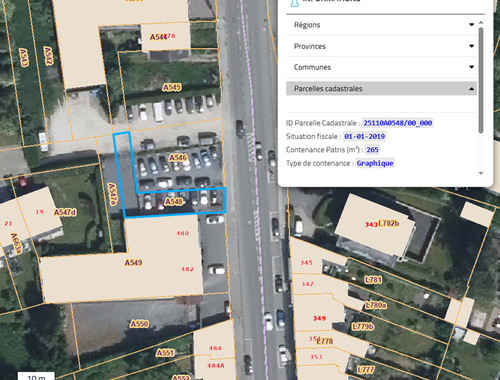Viewport: 500px width, 380px height.
Task: Collapse the Parcelles cadastrales section
Action: pos(381,88)
